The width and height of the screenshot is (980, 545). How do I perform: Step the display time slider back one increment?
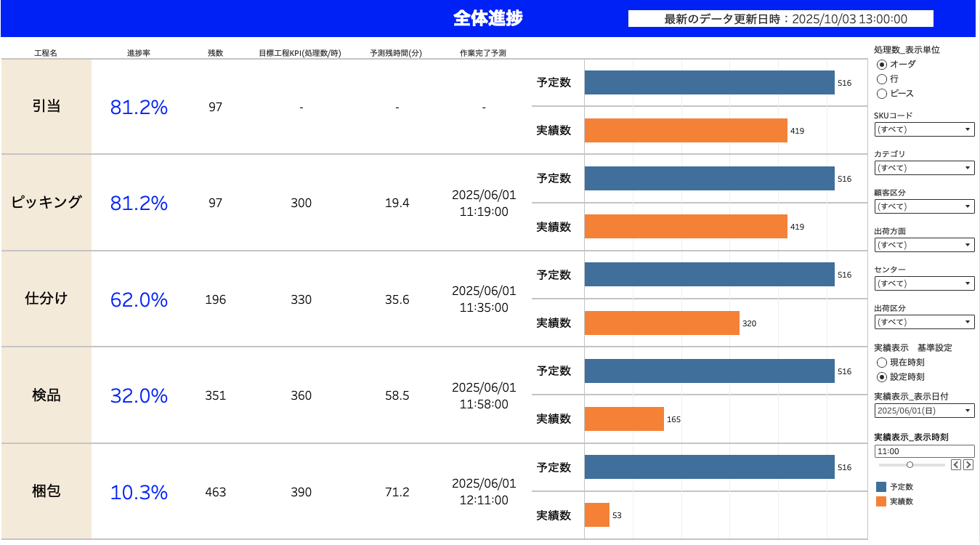click(x=956, y=464)
